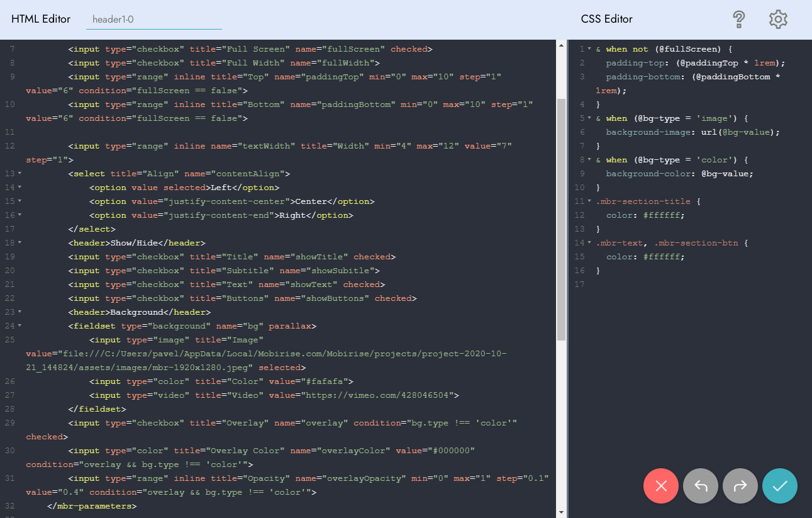
Task: Click the CSS Editor heading
Action: point(606,19)
